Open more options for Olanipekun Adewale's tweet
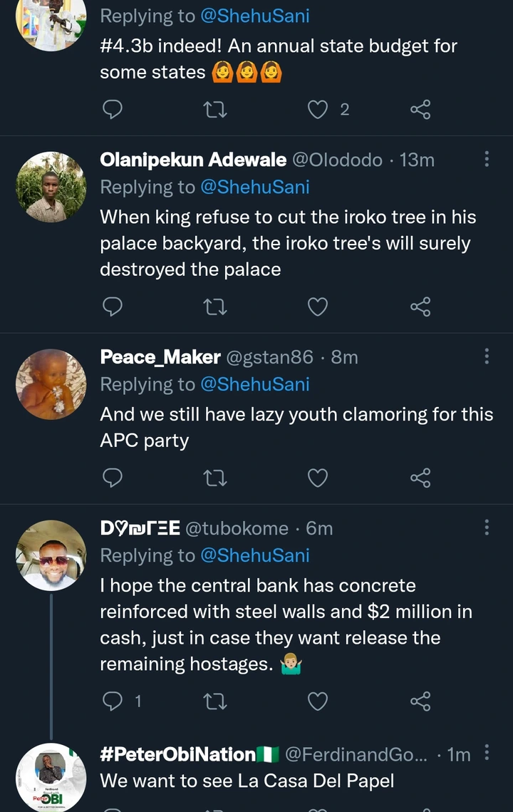Image resolution: width=513 pixels, height=812 pixels. tap(487, 159)
